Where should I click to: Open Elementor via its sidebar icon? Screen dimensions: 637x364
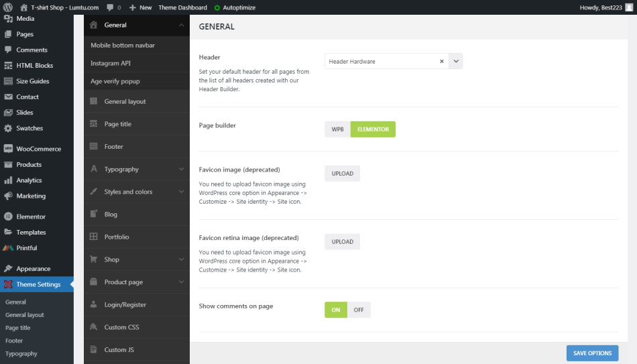click(8, 217)
